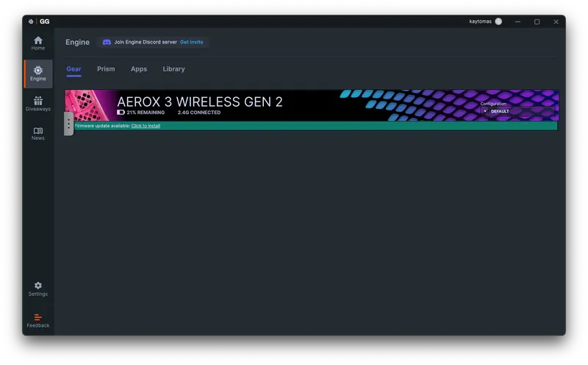588x365 pixels.
Task: Switch to the Gear tab
Action: (74, 69)
